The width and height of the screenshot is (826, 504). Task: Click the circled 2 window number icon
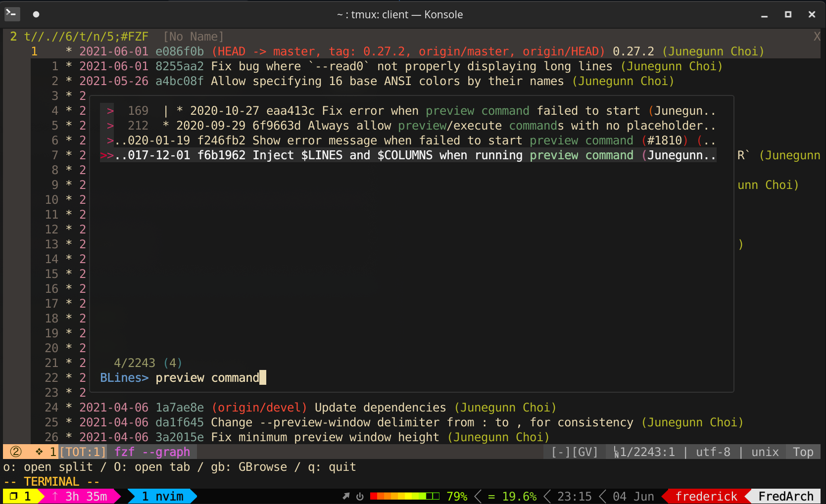click(x=16, y=452)
